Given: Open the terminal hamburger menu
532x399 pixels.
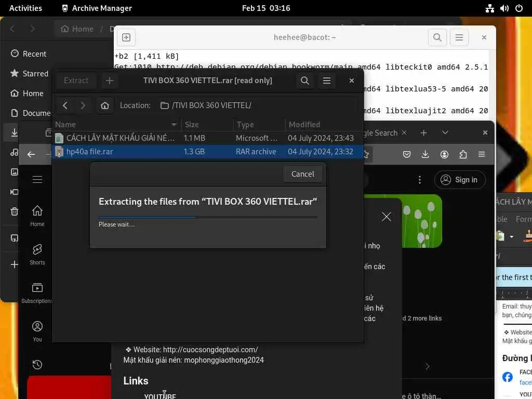Looking at the screenshot, I should click(x=459, y=37).
